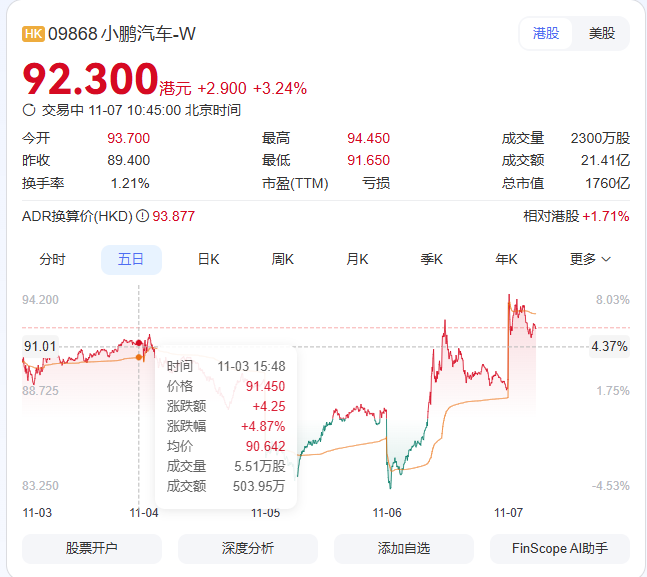Image resolution: width=647 pixels, height=577 pixels.
Task: Click the 91.01 crosshair price label
Action: (x=40, y=346)
